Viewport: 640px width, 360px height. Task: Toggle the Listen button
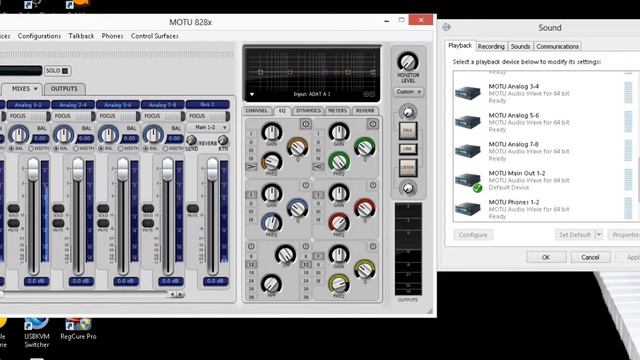(x=408, y=167)
